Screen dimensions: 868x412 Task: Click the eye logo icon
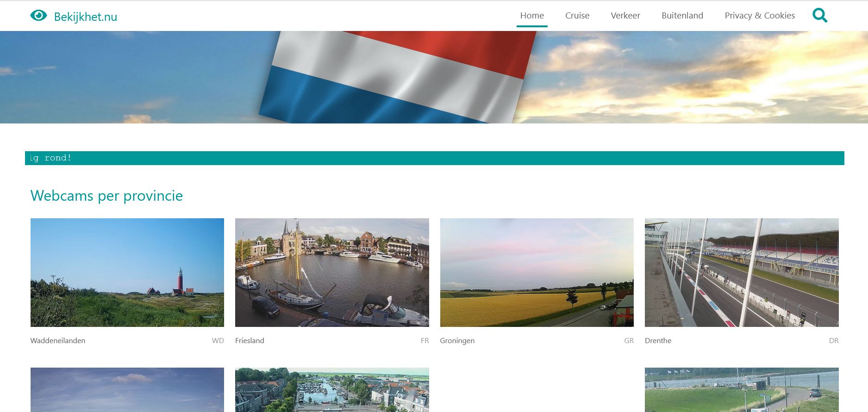pyautogui.click(x=38, y=16)
